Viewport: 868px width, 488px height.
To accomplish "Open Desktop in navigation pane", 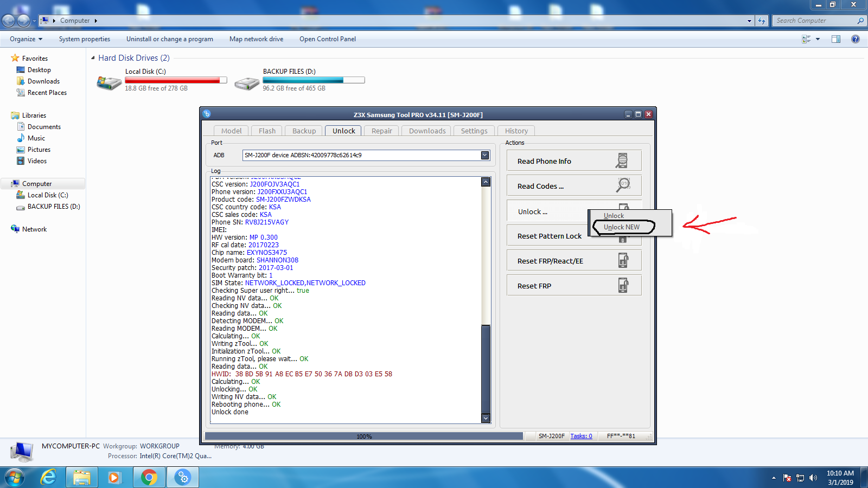I will (x=39, y=70).
